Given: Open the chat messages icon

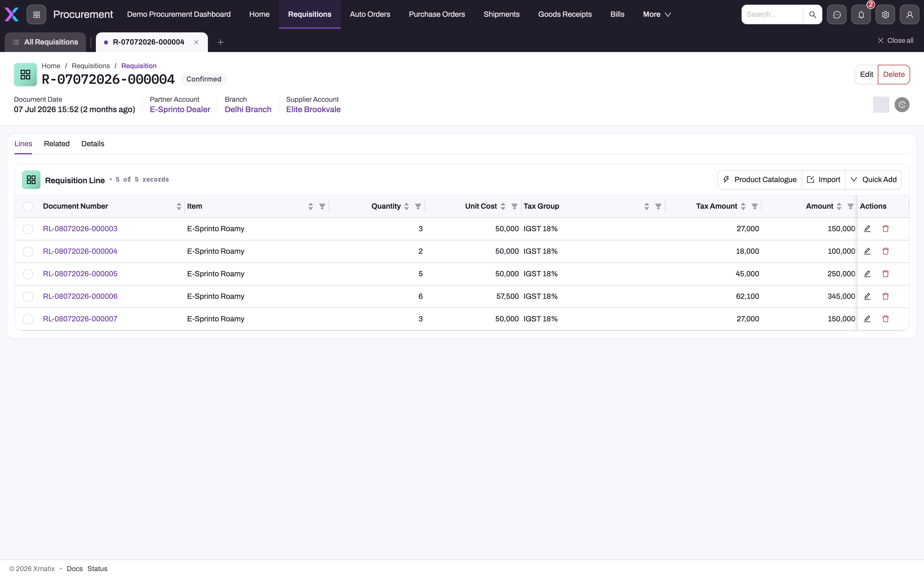Looking at the screenshot, I should click(x=837, y=14).
